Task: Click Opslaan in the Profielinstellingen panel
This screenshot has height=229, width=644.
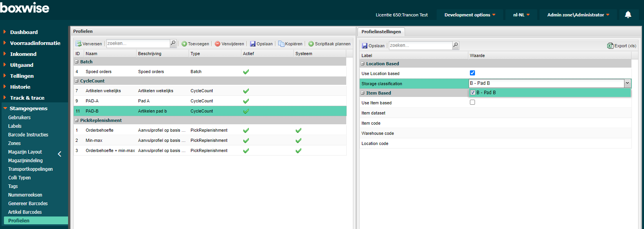Action: pyautogui.click(x=373, y=46)
